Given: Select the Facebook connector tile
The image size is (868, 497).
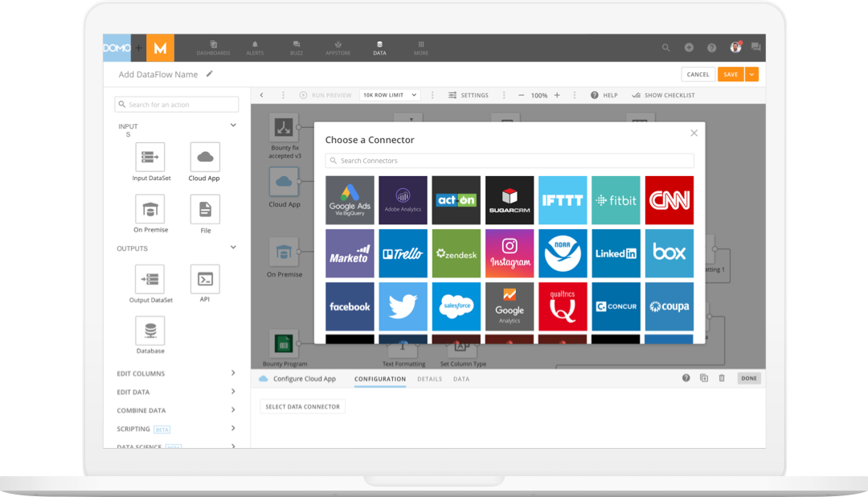Looking at the screenshot, I should click(350, 306).
